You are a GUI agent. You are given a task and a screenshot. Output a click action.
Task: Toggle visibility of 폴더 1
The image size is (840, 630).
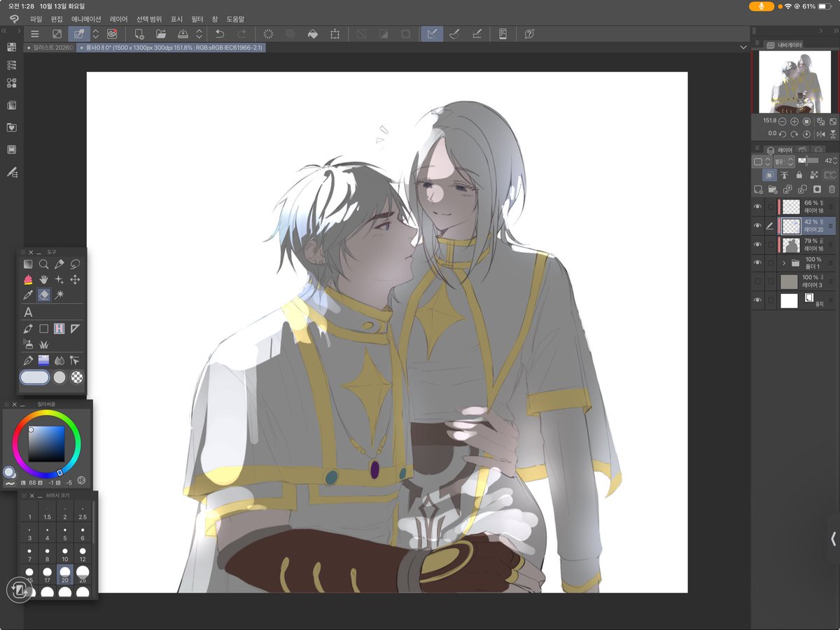tap(757, 263)
